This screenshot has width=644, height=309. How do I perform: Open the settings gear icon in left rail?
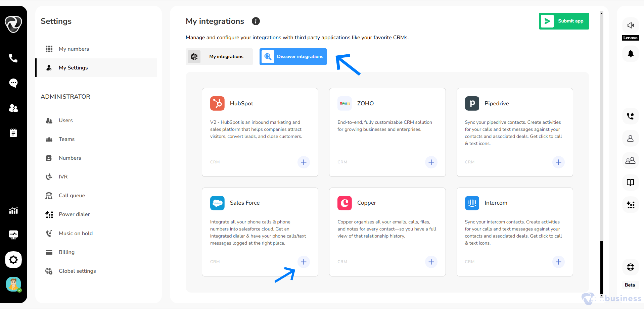point(13,260)
